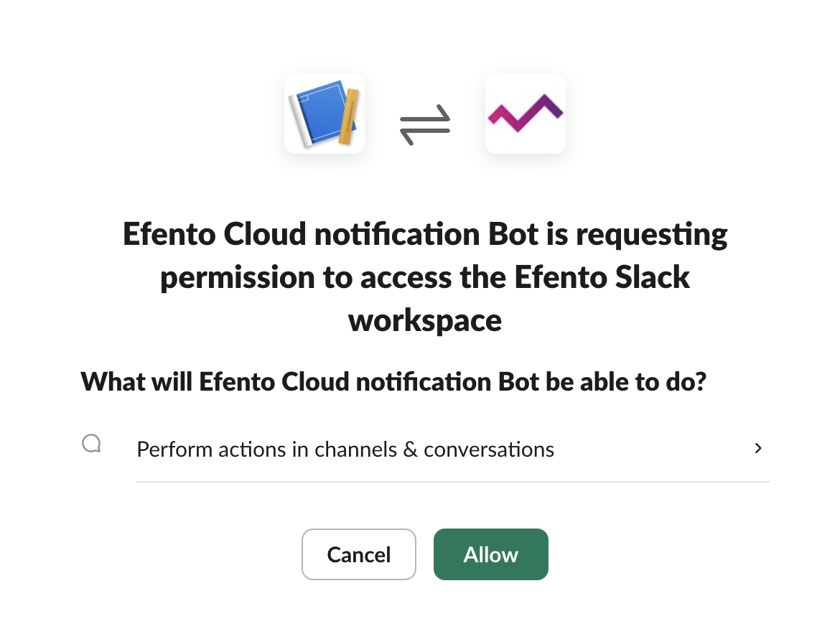Image resolution: width=840 pixels, height=619 pixels.
Task: Click the word "workspace" in the heading
Action: [x=425, y=320]
